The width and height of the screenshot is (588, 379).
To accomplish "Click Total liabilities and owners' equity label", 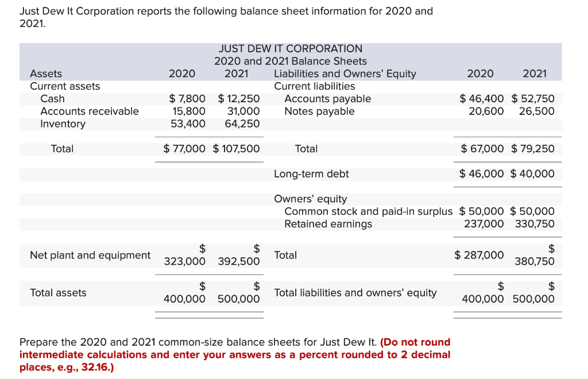I will click(355, 293).
